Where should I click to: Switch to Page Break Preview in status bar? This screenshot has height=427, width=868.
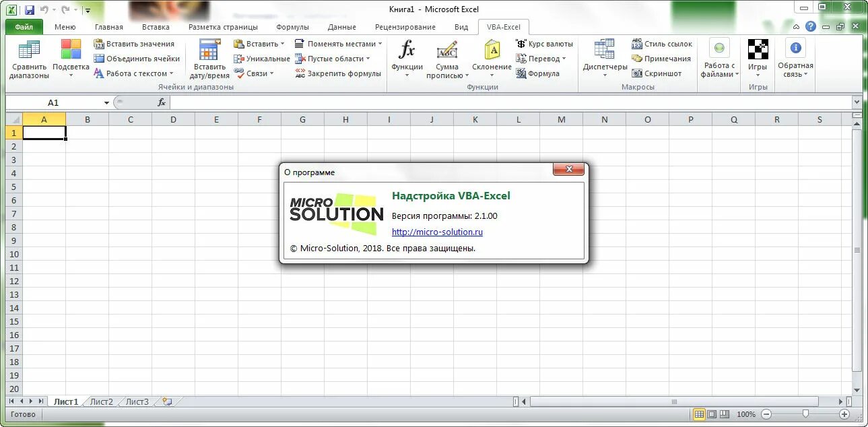click(725, 414)
